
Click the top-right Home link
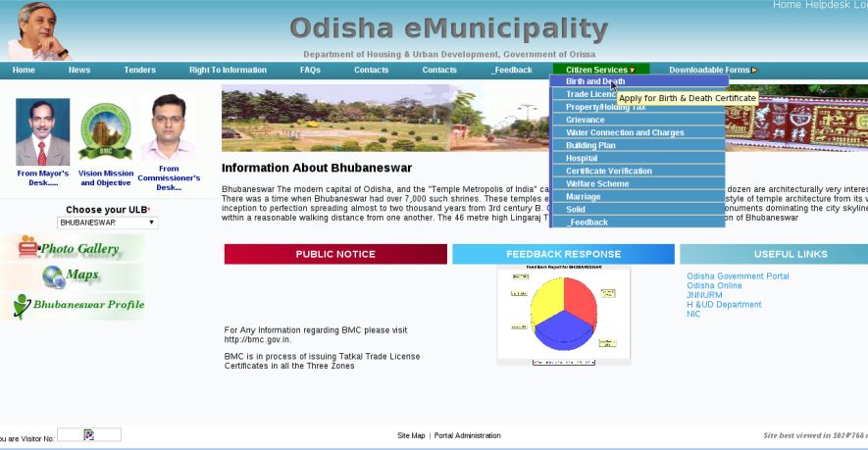tap(787, 5)
